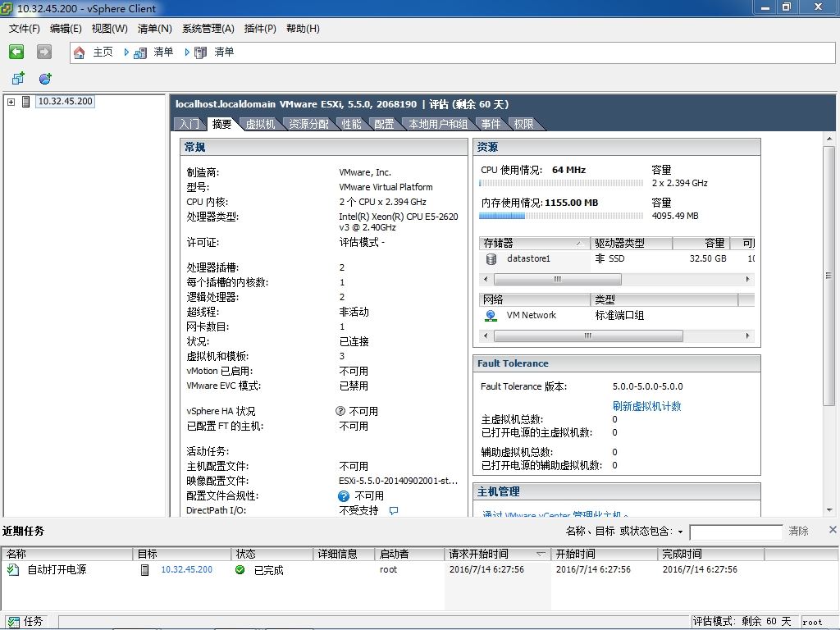The image size is (840, 630).
Task: Switch to the 事件 tab
Action: (491, 125)
